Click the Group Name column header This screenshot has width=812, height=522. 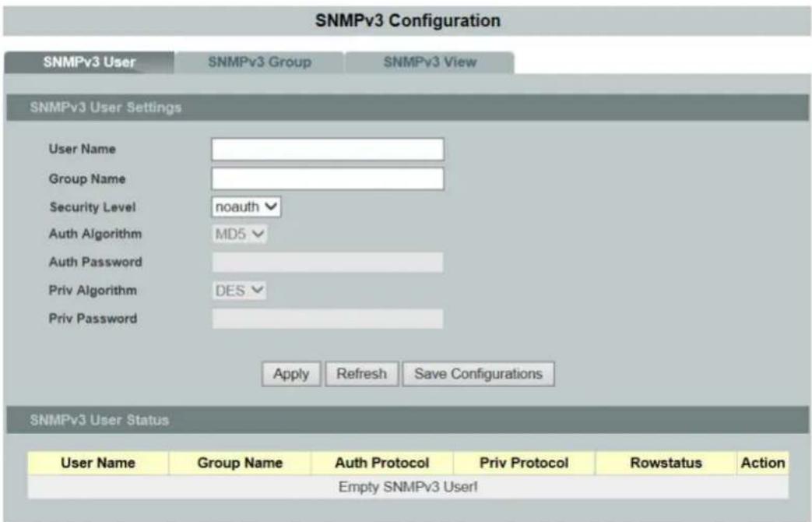[240, 463]
